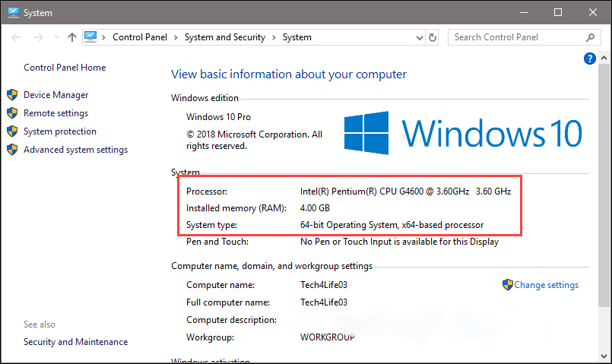Expand the address bar history dropdown
The height and width of the screenshot is (364, 612).
pyautogui.click(x=418, y=37)
